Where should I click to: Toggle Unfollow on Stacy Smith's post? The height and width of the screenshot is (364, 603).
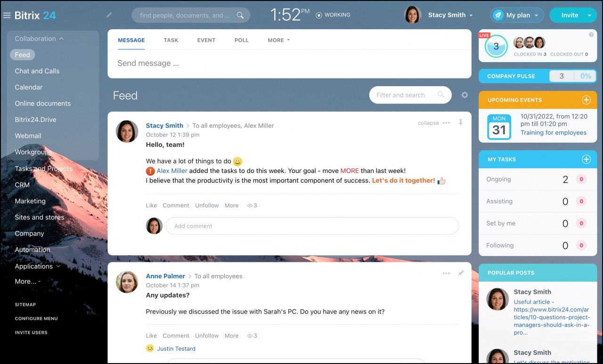coord(207,205)
